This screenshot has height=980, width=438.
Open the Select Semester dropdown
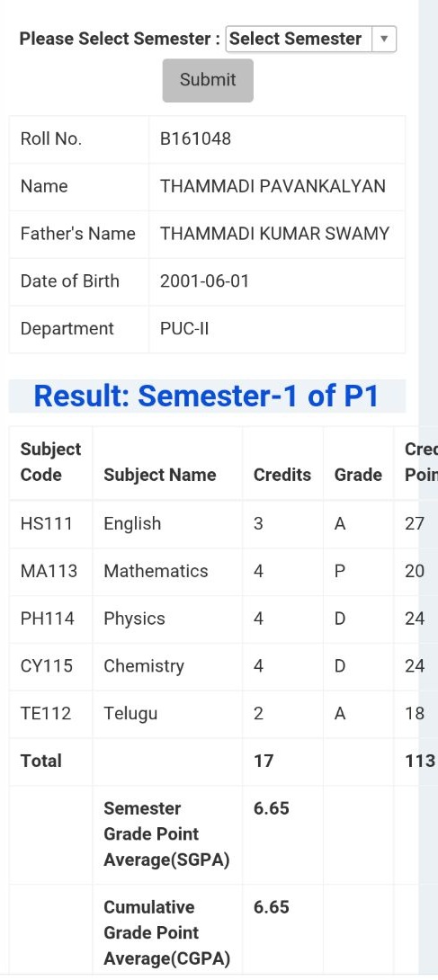310,39
